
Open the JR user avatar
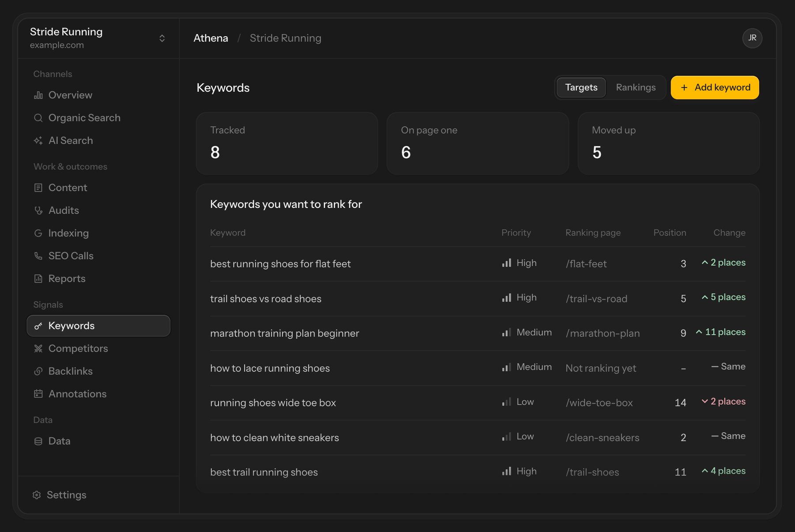point(752,38)
